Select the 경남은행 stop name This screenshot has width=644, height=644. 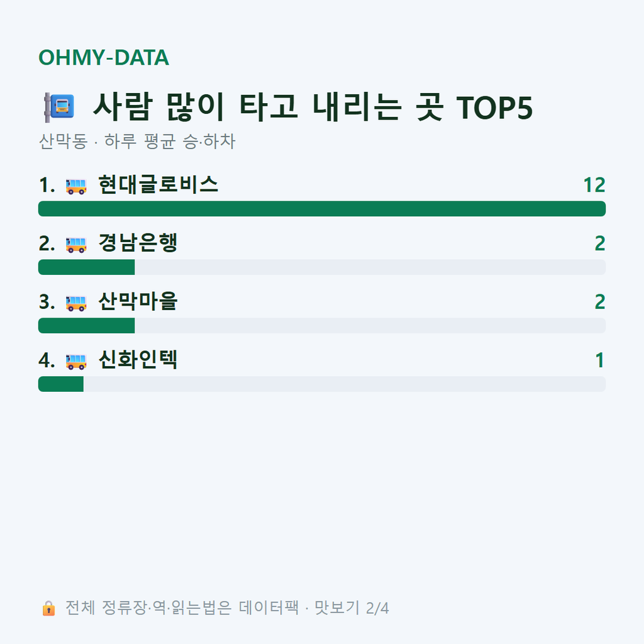138,243
